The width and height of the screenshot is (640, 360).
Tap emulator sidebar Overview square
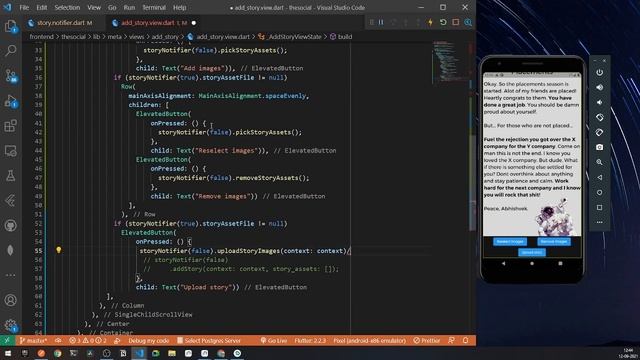click(x=599, y=207)
